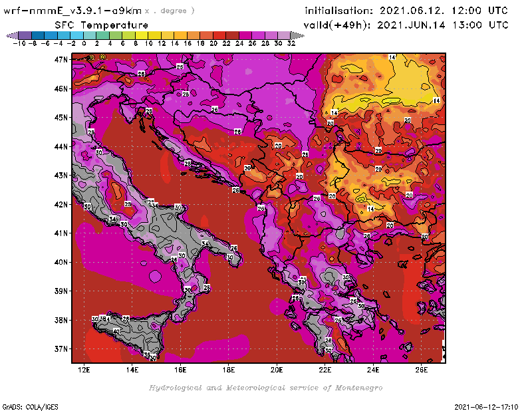Click the SFC Temperature title
This screenshot has height=411, width=532.
[x=102, y=25]
